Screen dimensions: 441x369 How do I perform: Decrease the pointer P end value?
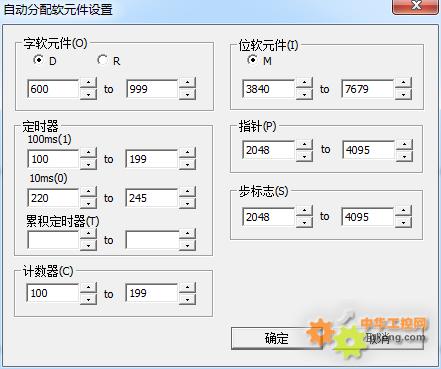pyautogui.click(x=404, y=156)
